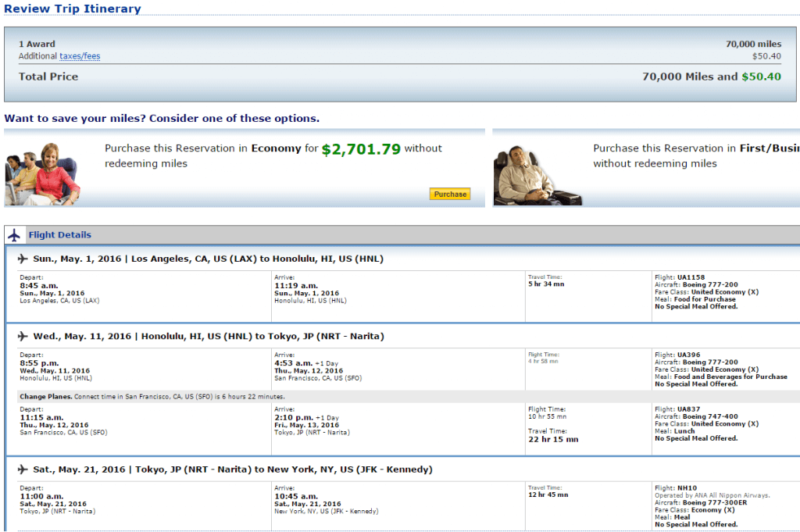Select the Honolulu to Tokyo segment header
The height and width of the screenshot is (532, 800).
209,337
